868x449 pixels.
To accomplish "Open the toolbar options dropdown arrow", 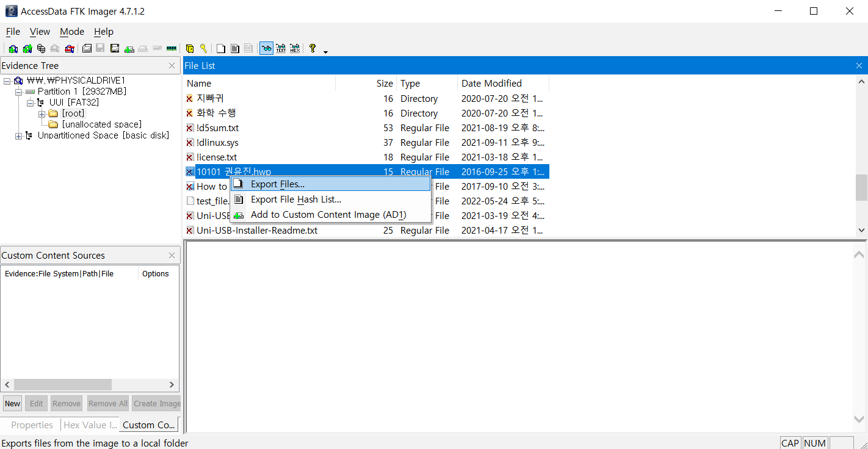I will 325,51.
